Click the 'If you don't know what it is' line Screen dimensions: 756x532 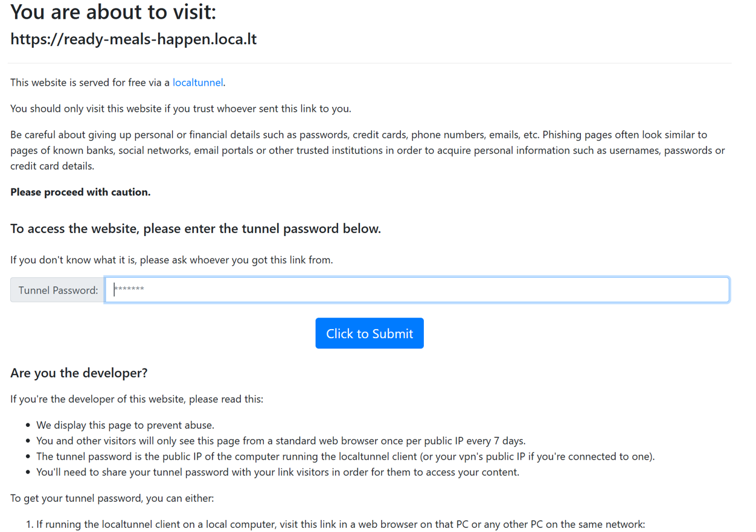click(x=171, y=260)
